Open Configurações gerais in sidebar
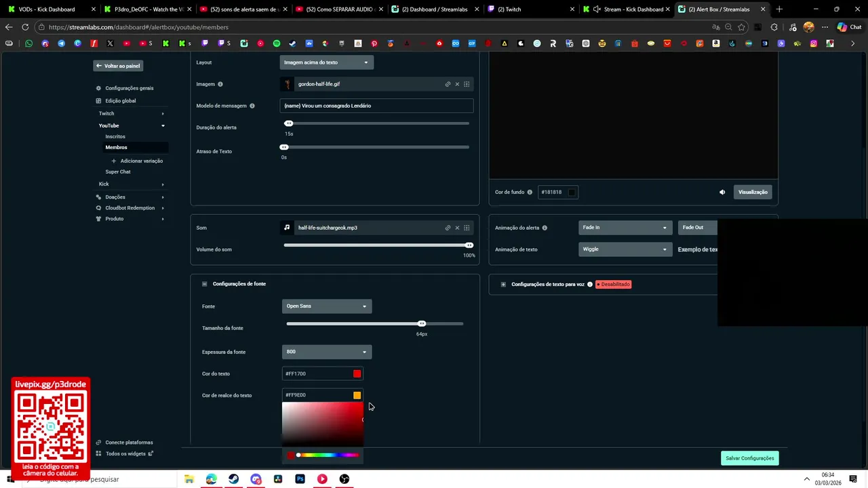The image size is (868, 488). 129,88
